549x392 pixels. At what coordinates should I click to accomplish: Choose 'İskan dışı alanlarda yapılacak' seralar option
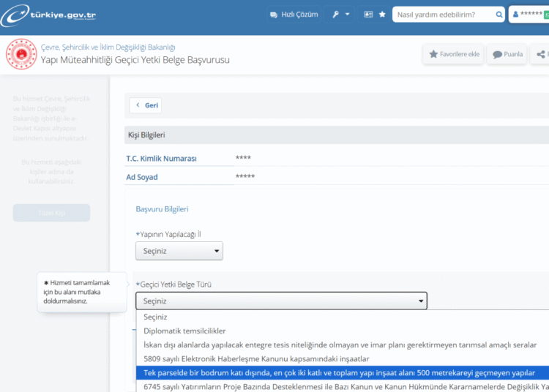click(x=343, y=344)
